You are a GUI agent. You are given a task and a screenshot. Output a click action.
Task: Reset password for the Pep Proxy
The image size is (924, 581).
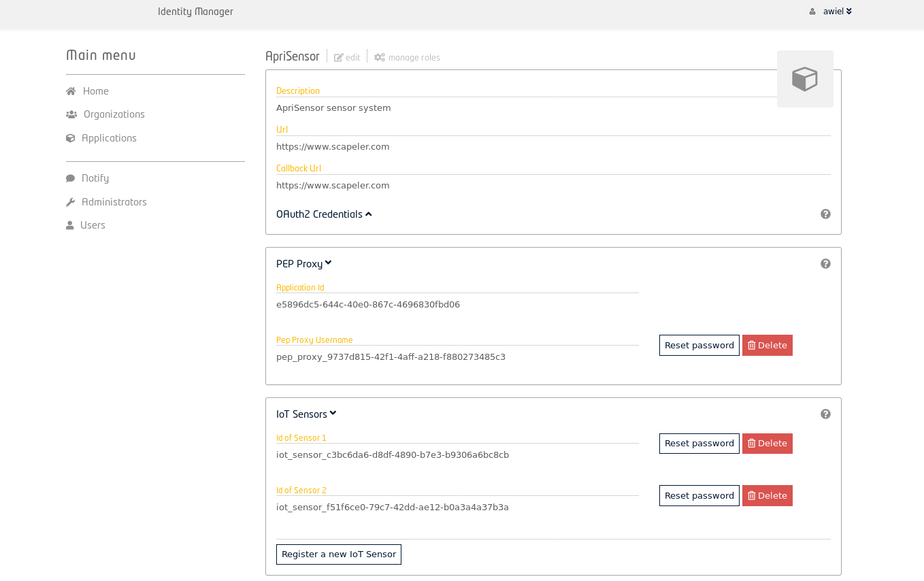click(699, 345)
